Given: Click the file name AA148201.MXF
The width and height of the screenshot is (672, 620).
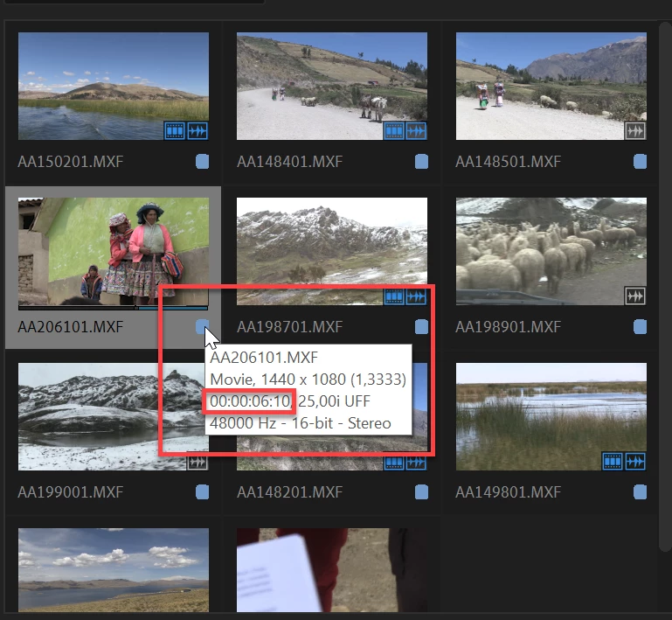Looking at the screenshot, I should pos(290,491).
